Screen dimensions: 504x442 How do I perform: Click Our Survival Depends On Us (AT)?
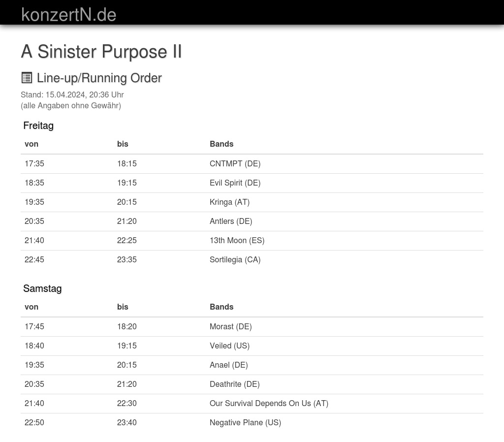click(269, 403)
